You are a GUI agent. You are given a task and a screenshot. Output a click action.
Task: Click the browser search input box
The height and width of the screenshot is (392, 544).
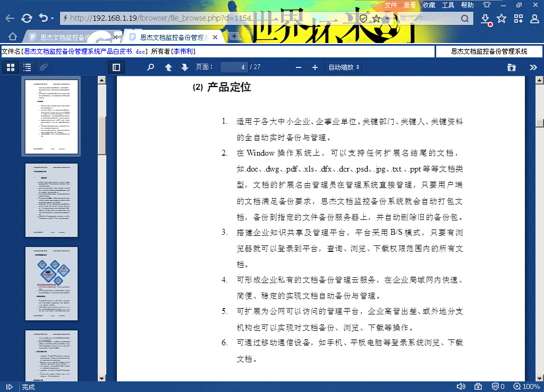pos(429,19)
